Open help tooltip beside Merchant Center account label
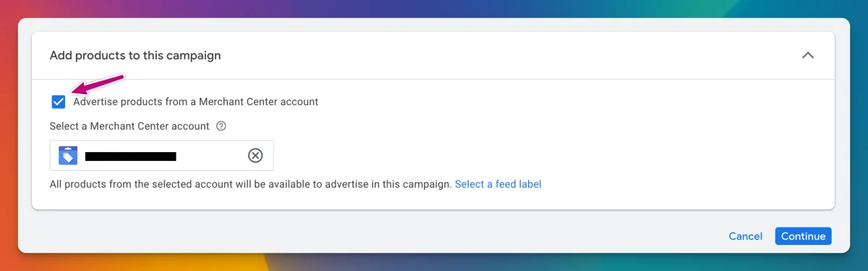This screenshot has height=271, width=868. [x=221, y=125]
